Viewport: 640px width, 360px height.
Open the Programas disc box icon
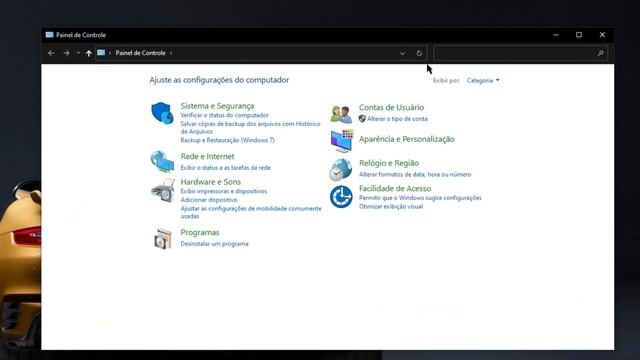point(162,239)
